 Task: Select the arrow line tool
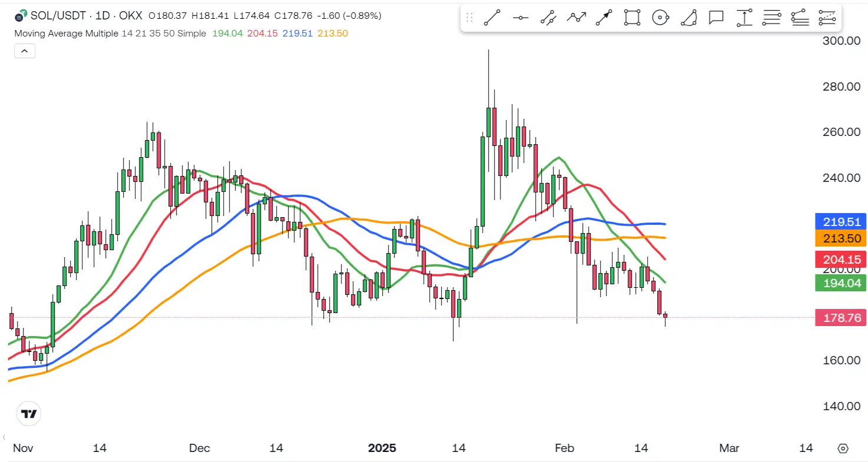(x=604, y=18)
